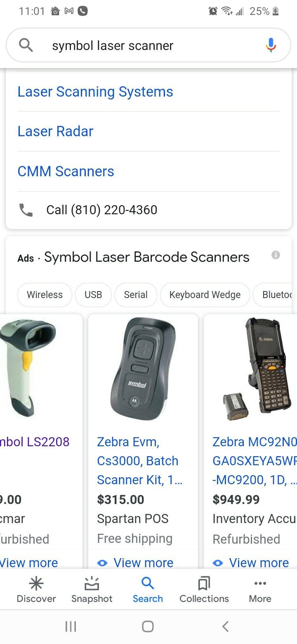Viewport: 297px width, 644px height.
Task: Select the Keyboard Wedge filter chip
Action: click(x=205, y=295)
